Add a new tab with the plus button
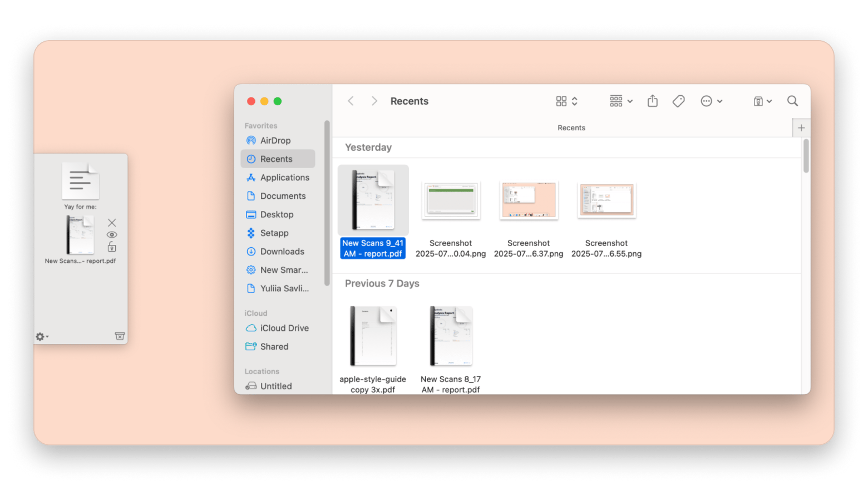Image resolution: width=868 pixels, height=490 pixels. click(801, 128)
